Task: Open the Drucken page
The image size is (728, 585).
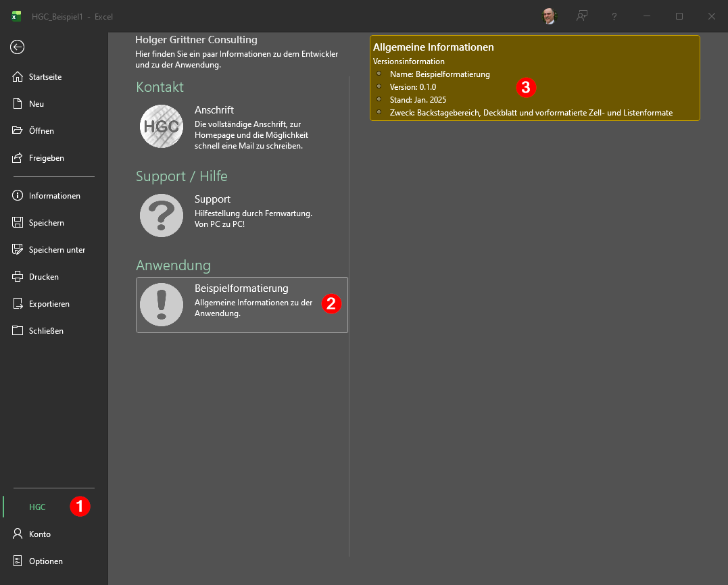Action: (43, 277)
